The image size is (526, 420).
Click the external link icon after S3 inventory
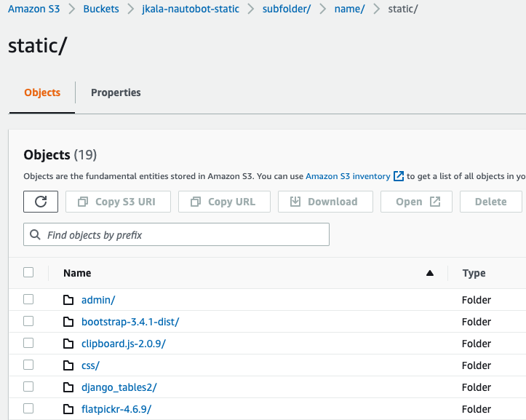coord(399,176)
